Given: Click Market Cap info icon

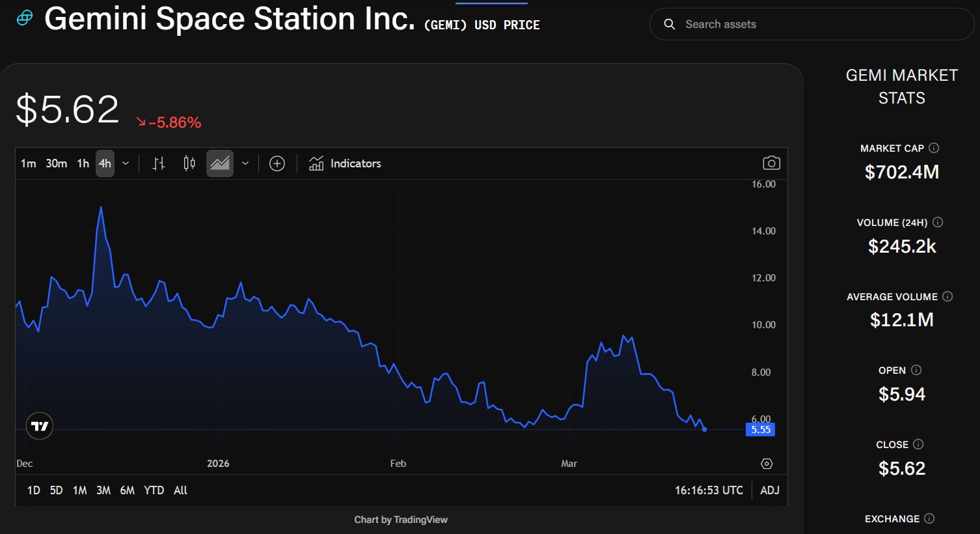Looking at the screenshot, I should click(x=934, y=148).
